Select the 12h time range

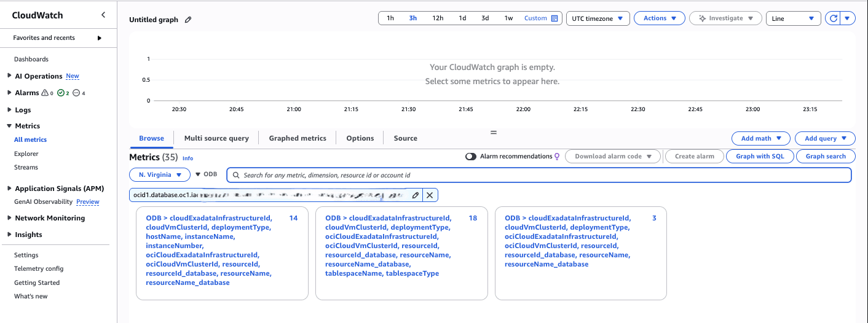point(438,18)
